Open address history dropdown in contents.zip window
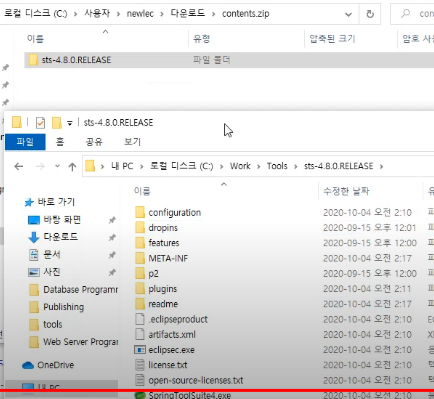Image resolution: width=434 pixels, height=399 pixels. click(348, 14)
